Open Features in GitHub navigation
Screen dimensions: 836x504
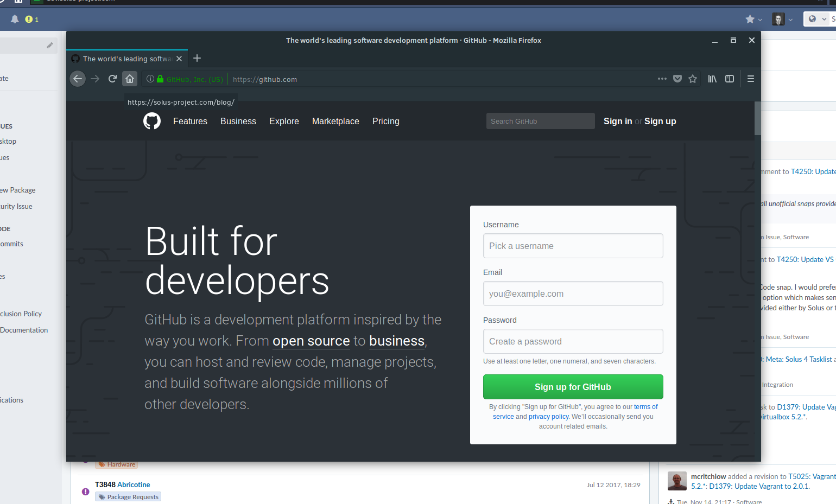point(190,121)
